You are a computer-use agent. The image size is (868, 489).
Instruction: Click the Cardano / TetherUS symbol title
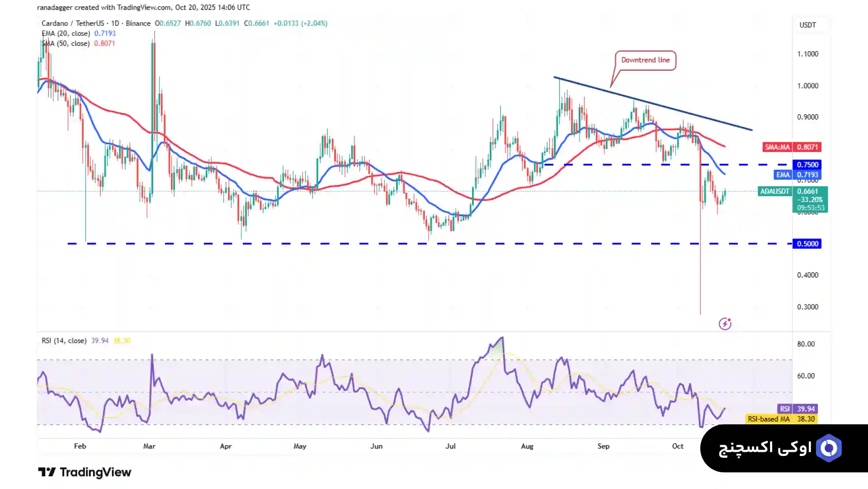73,23
